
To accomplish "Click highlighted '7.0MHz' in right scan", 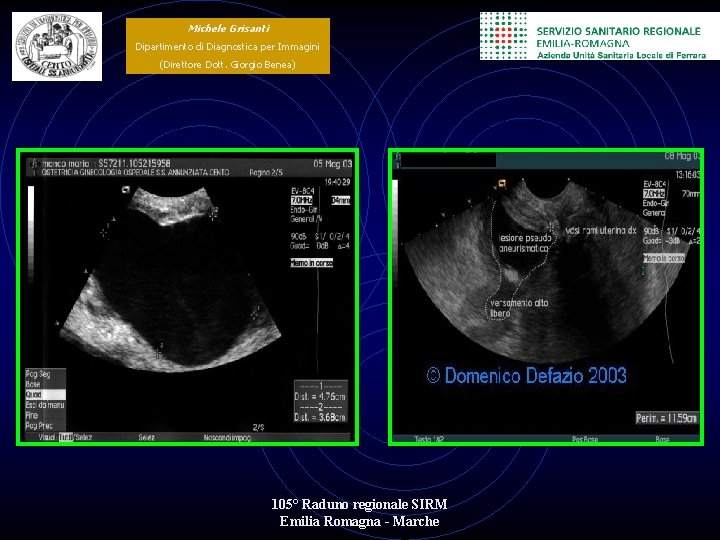I will (x=654, y=194).
